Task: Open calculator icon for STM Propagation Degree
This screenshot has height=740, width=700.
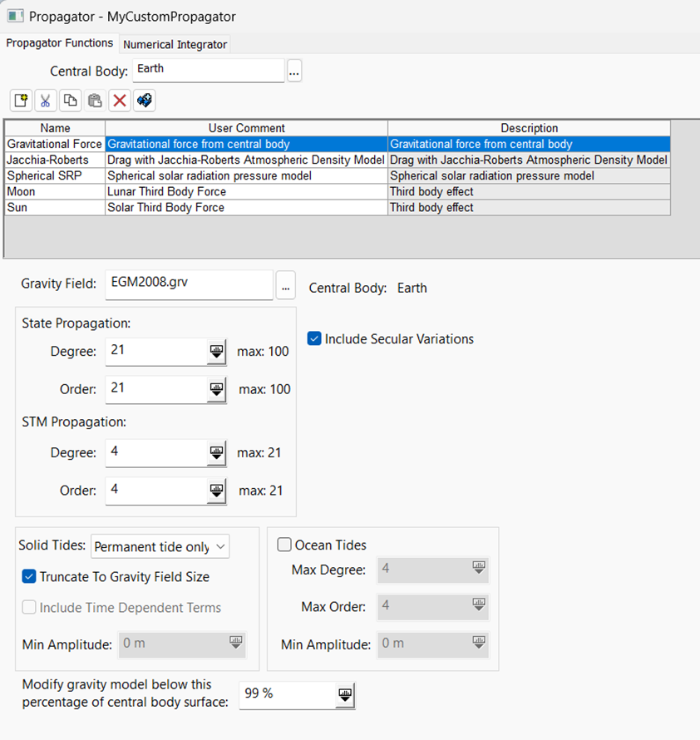Action: [217, 452]
